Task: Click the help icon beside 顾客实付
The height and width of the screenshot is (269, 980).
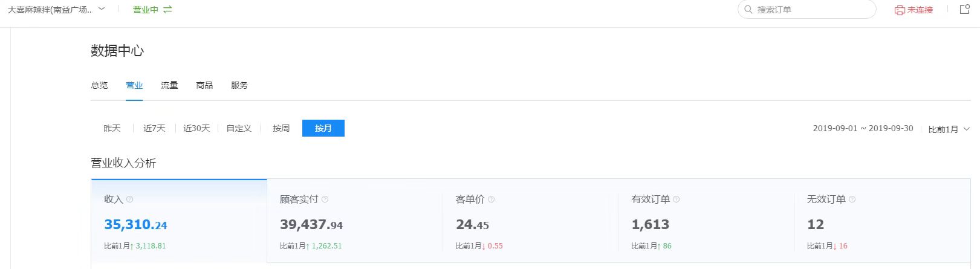Action: 325,199
